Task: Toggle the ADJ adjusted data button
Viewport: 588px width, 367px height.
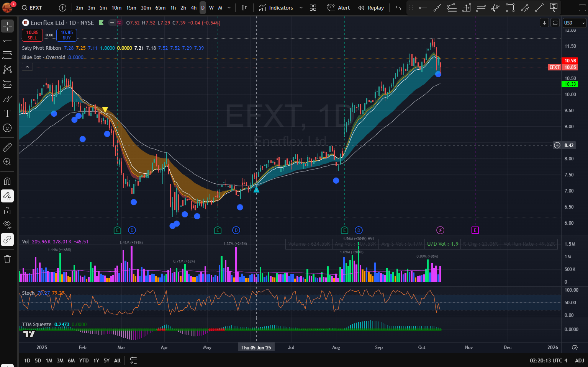Action: pyautogui.click(x=580, y=360)
